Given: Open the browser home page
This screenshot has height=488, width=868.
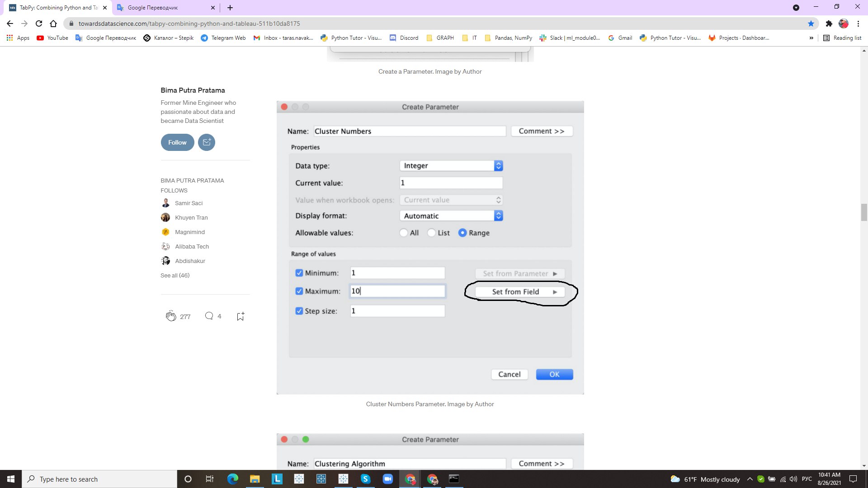Looking at the screenshot, I should coord(53,23).
